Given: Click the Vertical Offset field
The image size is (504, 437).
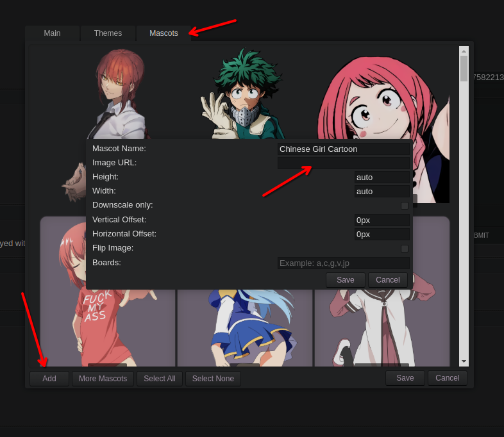Looking at the screenshot, I should [x=382, y=220].
